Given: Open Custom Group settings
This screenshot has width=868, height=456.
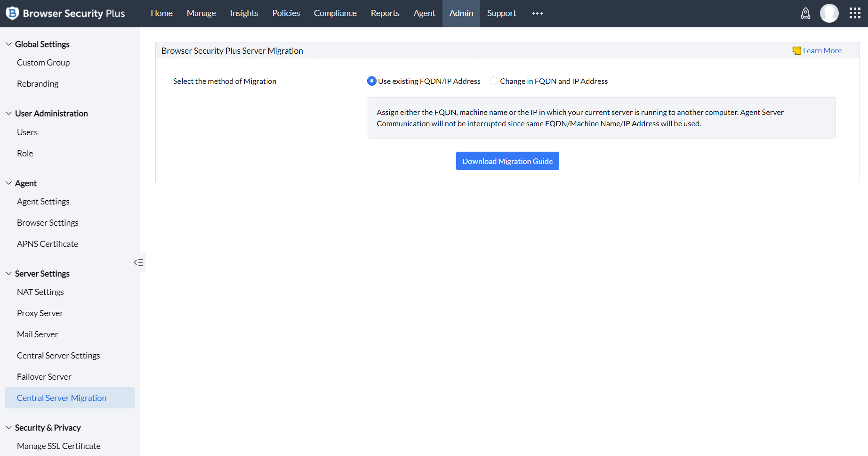Looking at the screenshot, I should (43, 63).
